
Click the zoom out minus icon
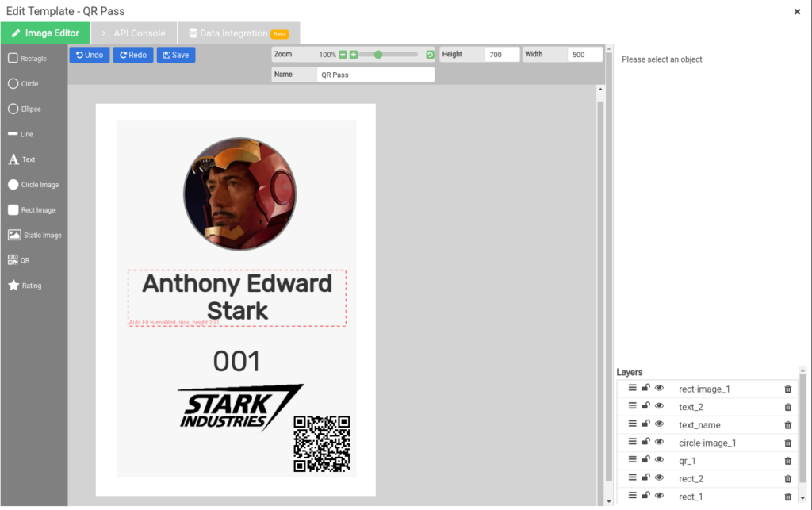click(x=343, y=55)
